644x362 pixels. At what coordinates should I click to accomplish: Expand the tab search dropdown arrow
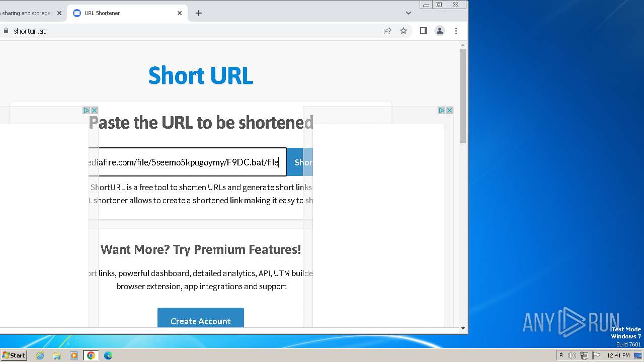409,13
